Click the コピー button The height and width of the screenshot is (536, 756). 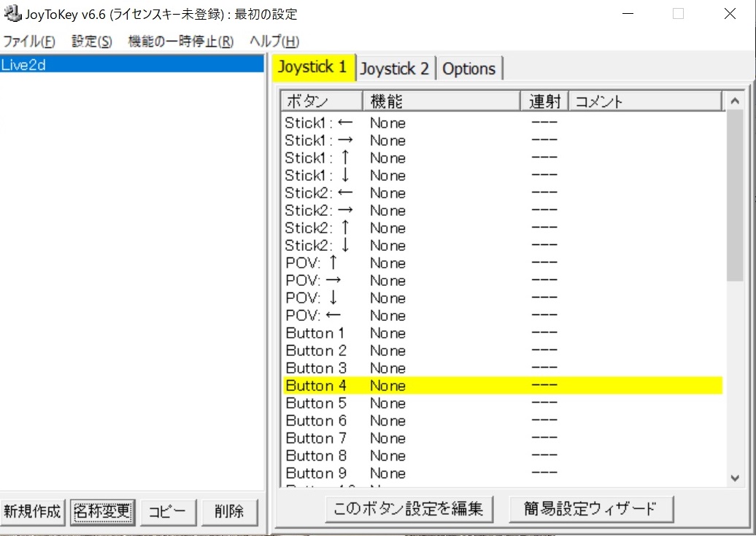coord(168,512)
